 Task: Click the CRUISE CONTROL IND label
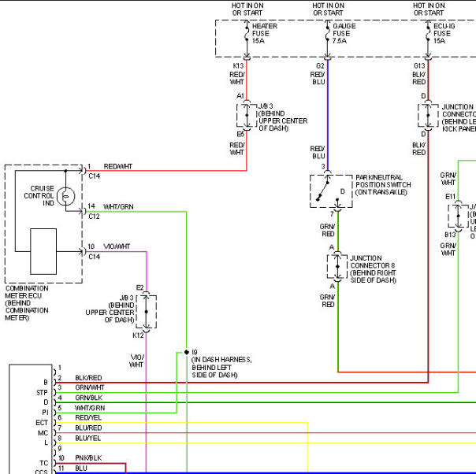(39, 195)
